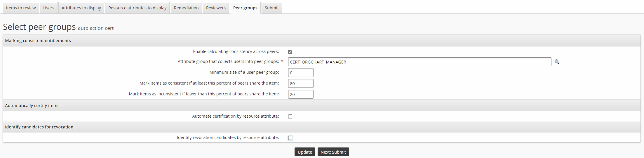Click the inconsistent percent field showing 20
This screenshot has width=644, height=158.
pyautogui.click(x=301, y=95)
